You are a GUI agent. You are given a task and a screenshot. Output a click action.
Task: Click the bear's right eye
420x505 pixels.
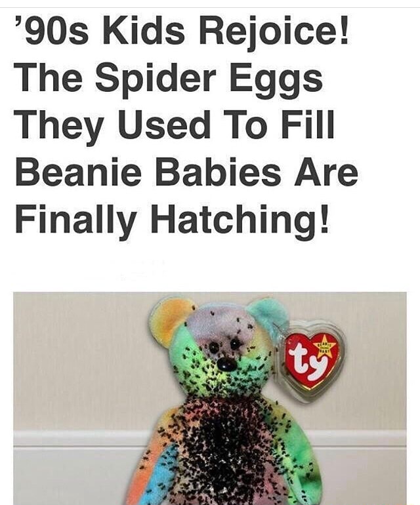[x=235, y=344]
